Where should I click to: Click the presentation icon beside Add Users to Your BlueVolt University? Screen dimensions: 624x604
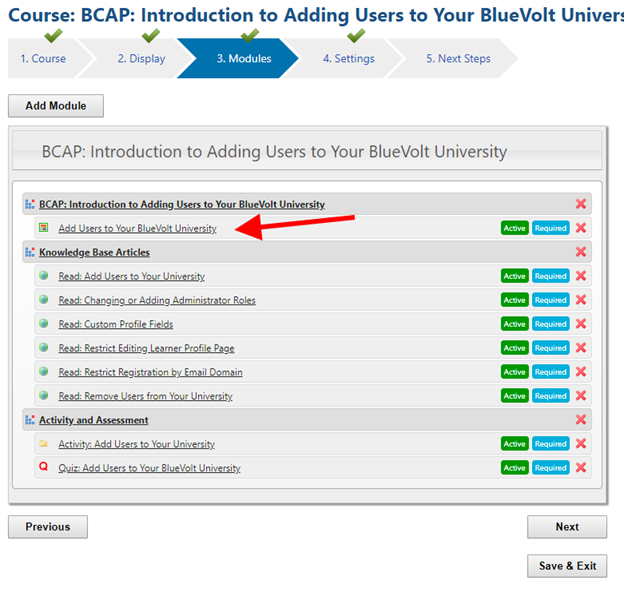pyautogui.click(x=44, y=228)
